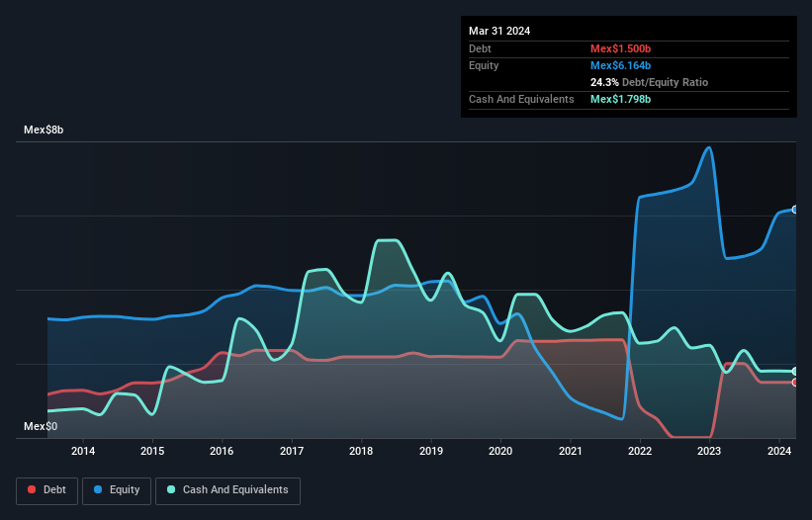Click the tooltip Equity row label
This screenshot has height=520, width=812.
pos(484,65)
